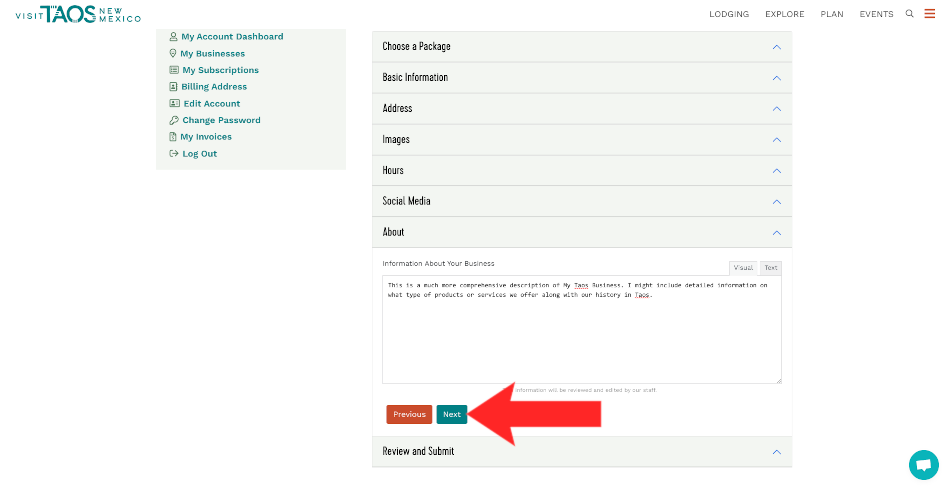The image size is (950, 489).
Task: Open the chat bubble widget
Action: pyautogui.click(x=923, y=465)
